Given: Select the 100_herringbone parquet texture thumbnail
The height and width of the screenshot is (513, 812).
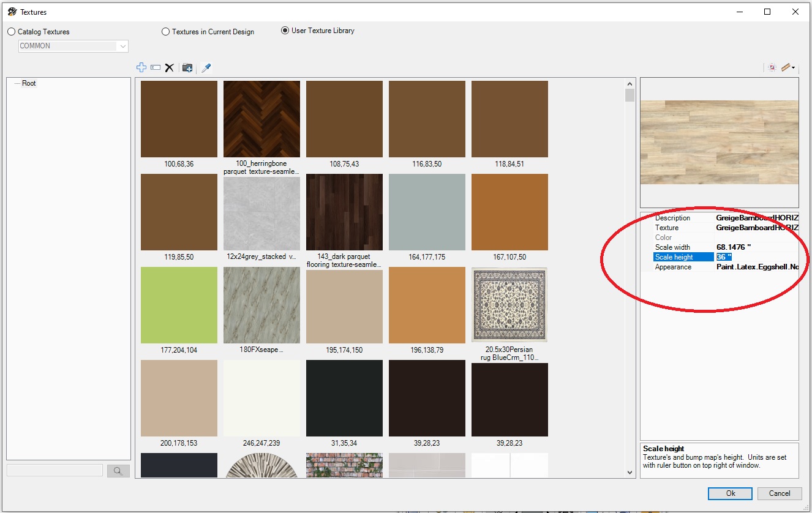Looking at the screenshot, I should (x=261, y=119).
